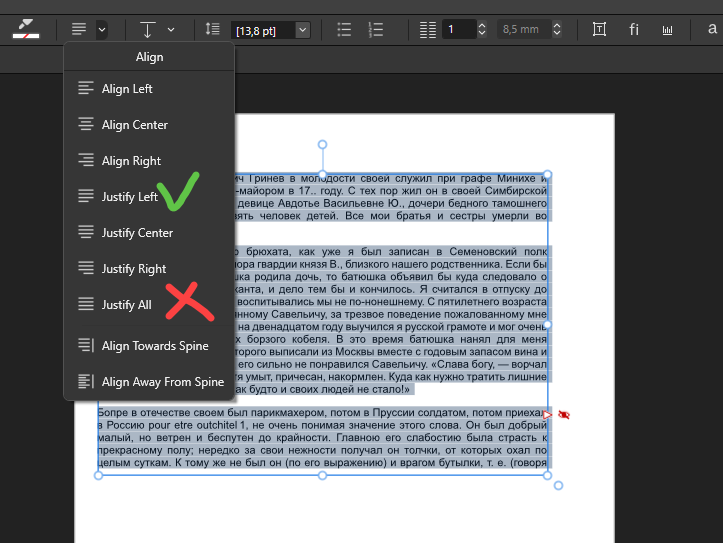Choose Justify All in Align menu
This screenshot has width=723, height=543.
[149, 304]
